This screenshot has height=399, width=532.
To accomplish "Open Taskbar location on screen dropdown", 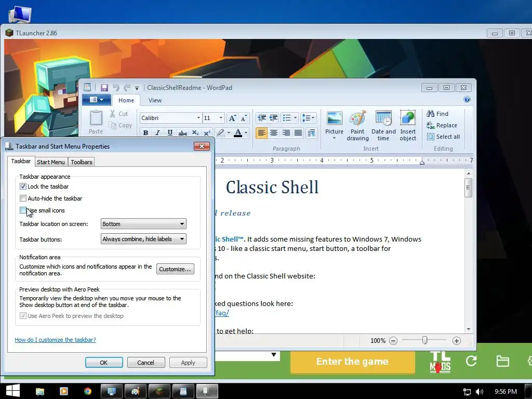I will point(143,224).
